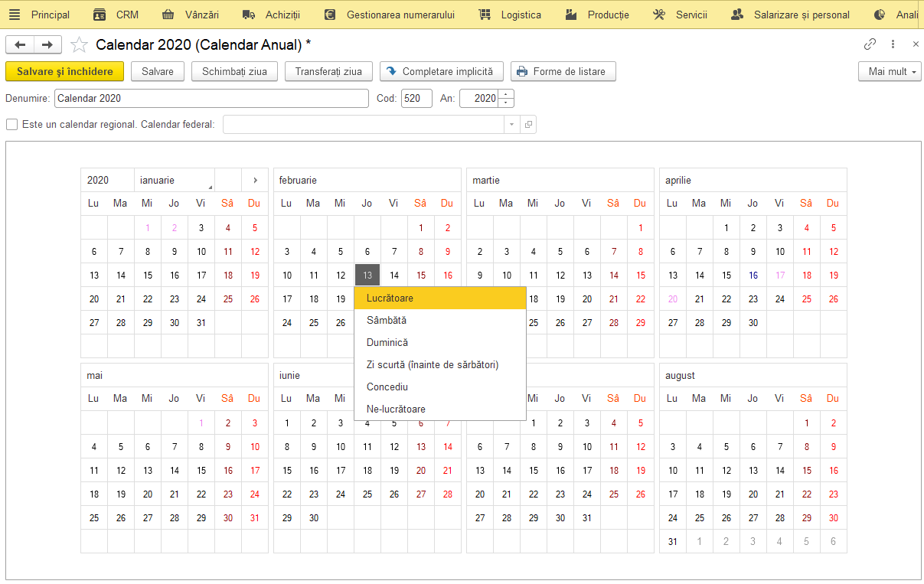924x584 pixels.
Task: Go forward with the right arrow button
Action: click(x=47, y=44)
